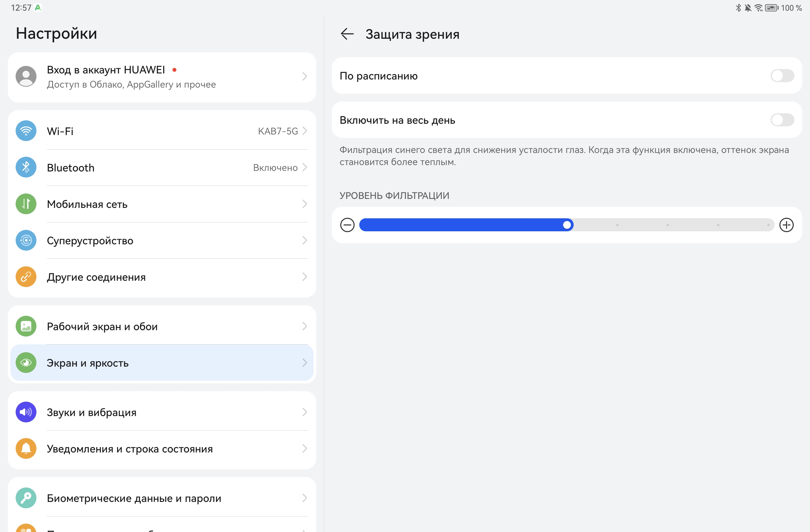The image size is (810, 532).
Task: Click the back arrow next to Защита зрения
Action: pos(347,34)
